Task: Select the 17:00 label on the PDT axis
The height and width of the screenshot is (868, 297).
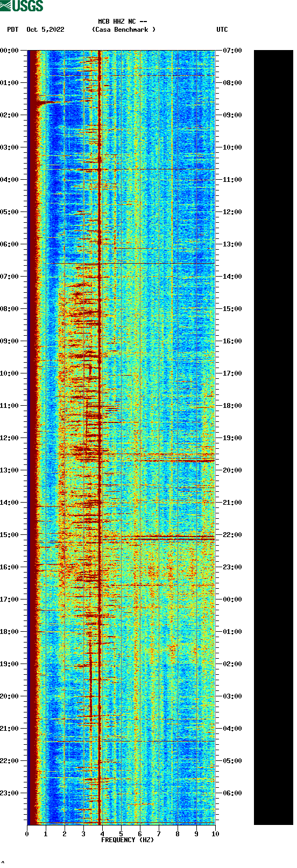Action: tap(9, 599)
